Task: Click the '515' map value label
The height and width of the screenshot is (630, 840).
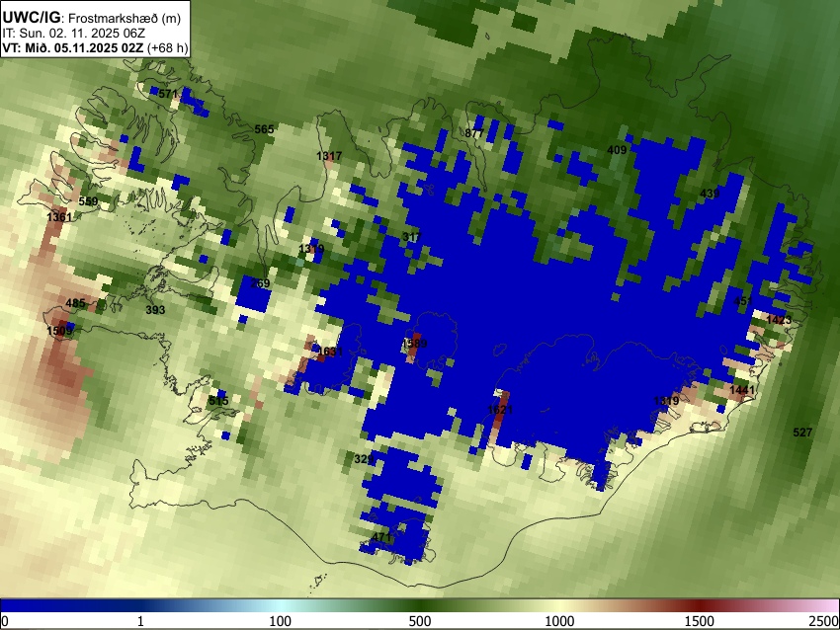Action: tap(218, 400)
